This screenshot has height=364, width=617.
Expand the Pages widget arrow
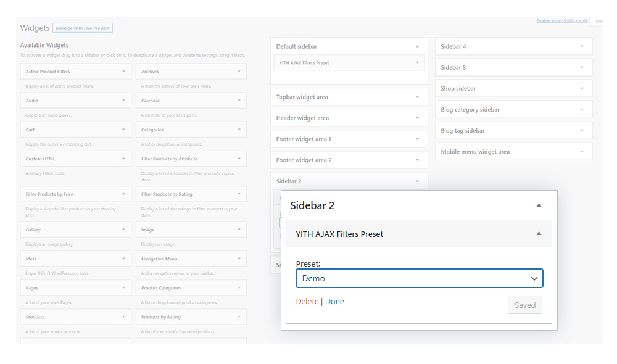tap(123, 287)
